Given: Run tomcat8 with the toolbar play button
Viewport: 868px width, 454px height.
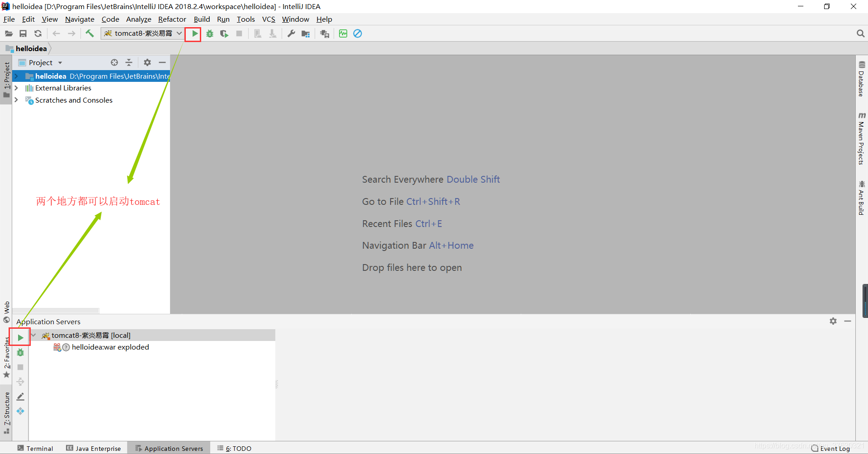Looking at the screenshot, I should click(x=194, y=33).
